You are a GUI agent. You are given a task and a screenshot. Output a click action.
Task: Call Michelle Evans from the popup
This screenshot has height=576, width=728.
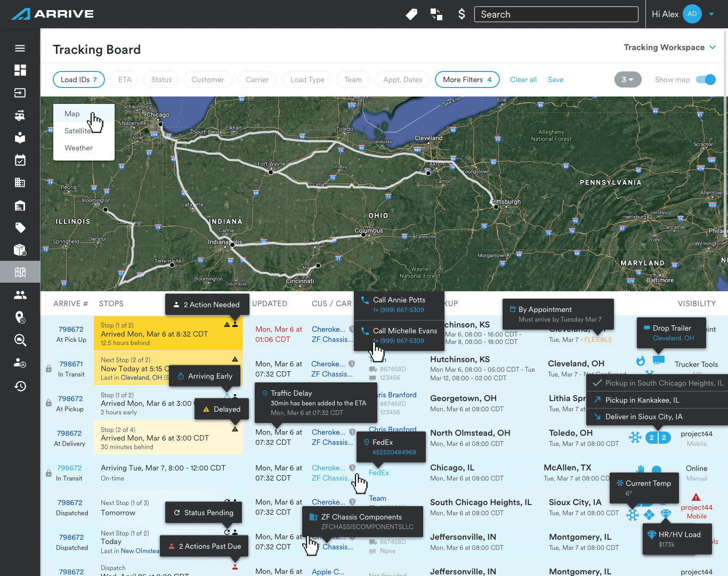(399, 335)
